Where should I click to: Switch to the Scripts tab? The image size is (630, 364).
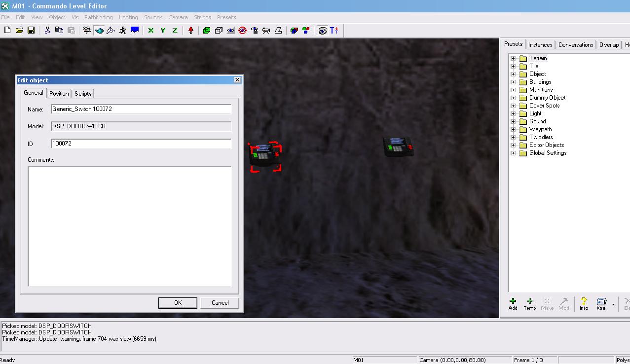tap(83, 94)
